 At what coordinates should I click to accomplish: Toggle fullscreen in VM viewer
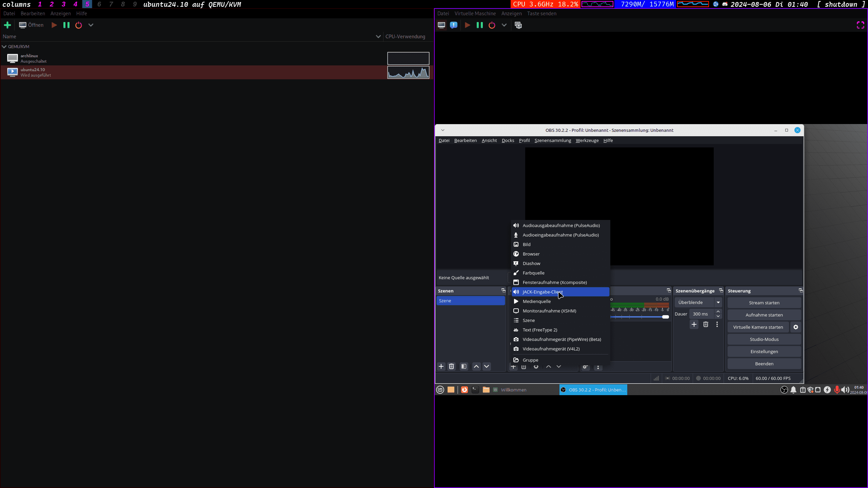coord(861,25)
